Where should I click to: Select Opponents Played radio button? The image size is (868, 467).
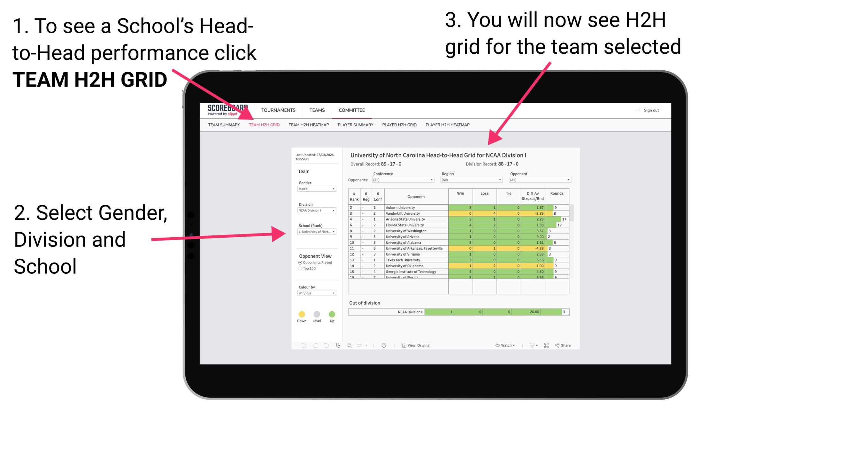click(297, 262)
